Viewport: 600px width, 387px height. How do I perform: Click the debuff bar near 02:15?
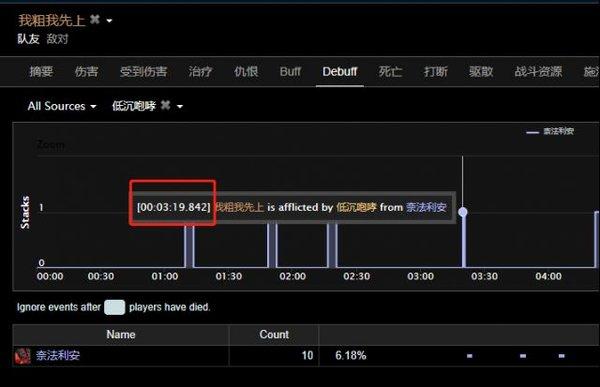[x=332, y=245]
